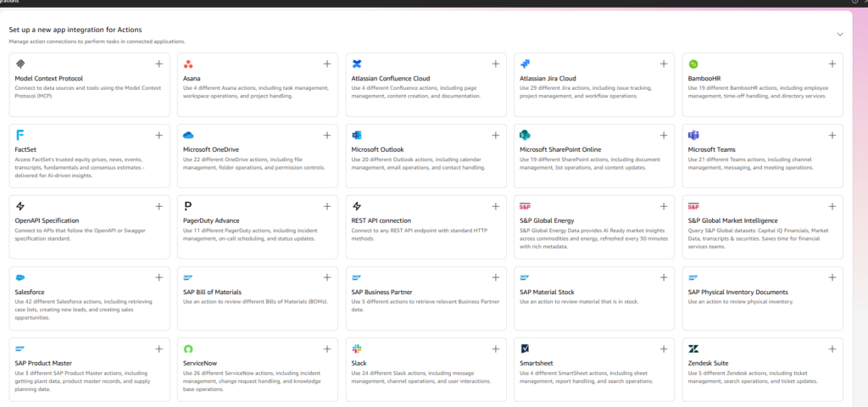Click the Atlassian Confluence Cloud icon
Screen dimensions: 868x407
click(357, 64)
